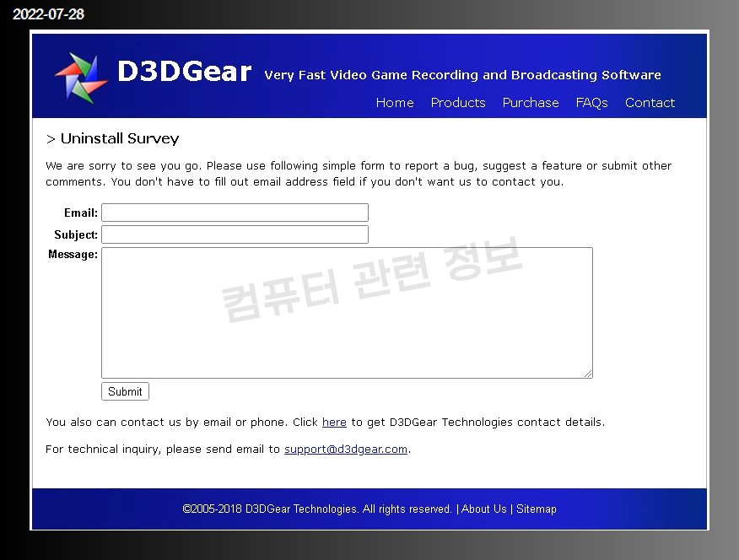The height and width of the screenshot is (560, 739).
Task: Focus the Subject input field
Action: coord(235,234)
